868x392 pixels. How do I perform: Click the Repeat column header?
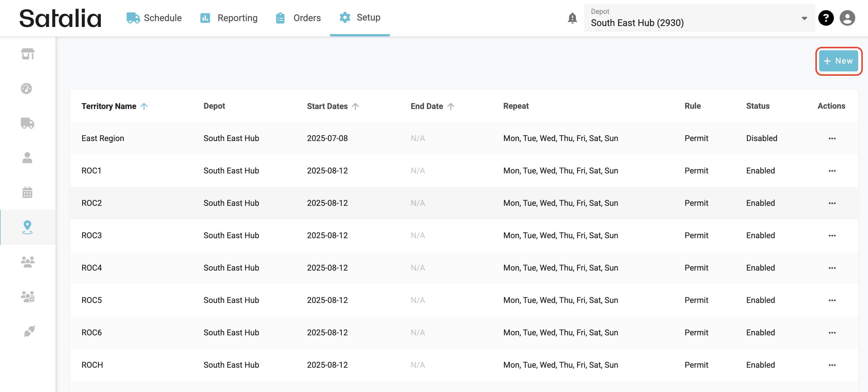516,106
